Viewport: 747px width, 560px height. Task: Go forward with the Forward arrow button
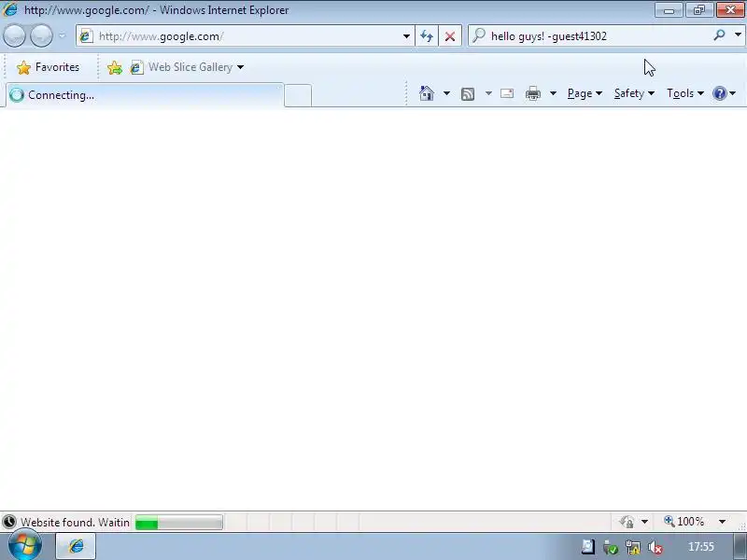click(x=41, y=36)
